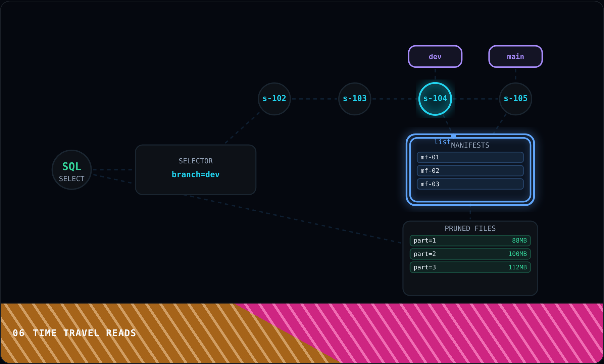Select pruned file part=3 row

point(470,267)
